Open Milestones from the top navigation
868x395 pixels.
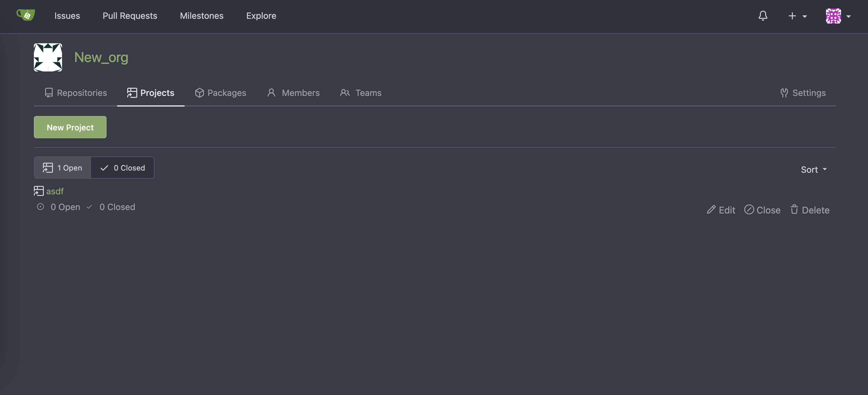[201, 16]
